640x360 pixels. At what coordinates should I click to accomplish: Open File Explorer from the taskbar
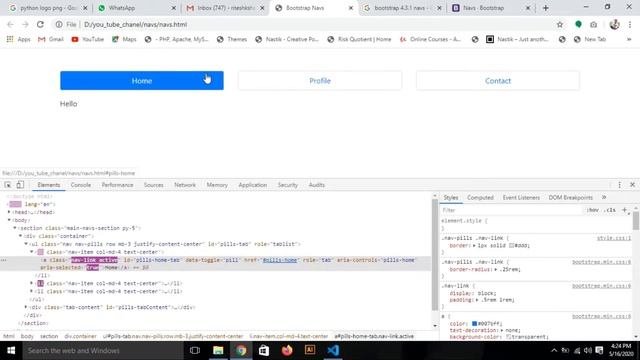218,351
